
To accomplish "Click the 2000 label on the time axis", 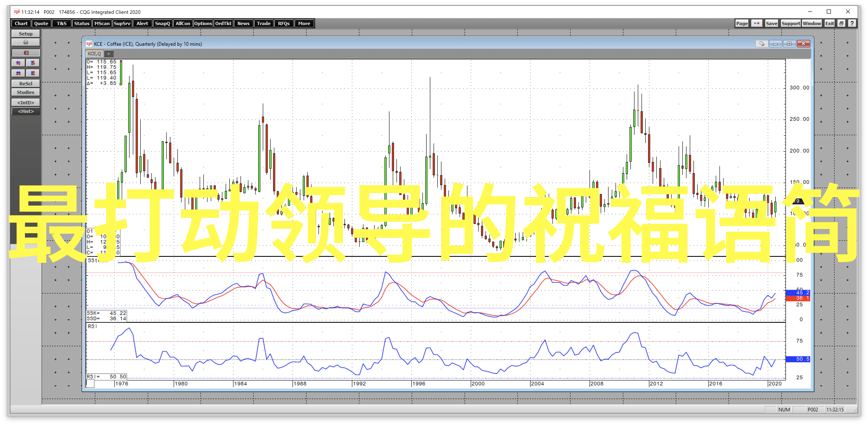I will 478,384.
